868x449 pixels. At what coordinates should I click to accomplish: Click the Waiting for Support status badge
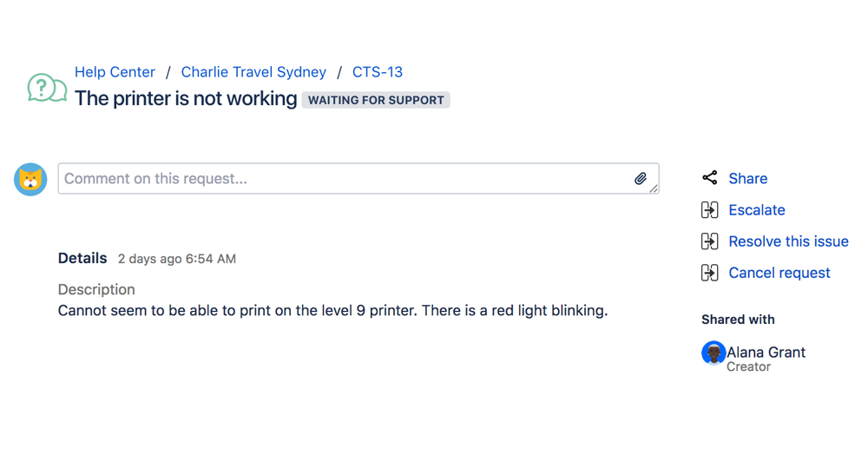coord(376,100)
